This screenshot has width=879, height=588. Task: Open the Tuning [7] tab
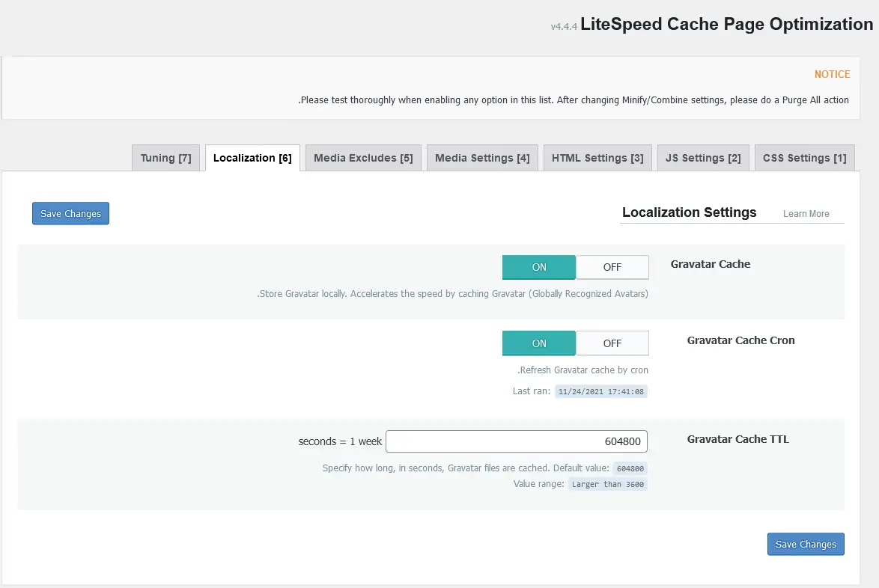coord(166,158)
